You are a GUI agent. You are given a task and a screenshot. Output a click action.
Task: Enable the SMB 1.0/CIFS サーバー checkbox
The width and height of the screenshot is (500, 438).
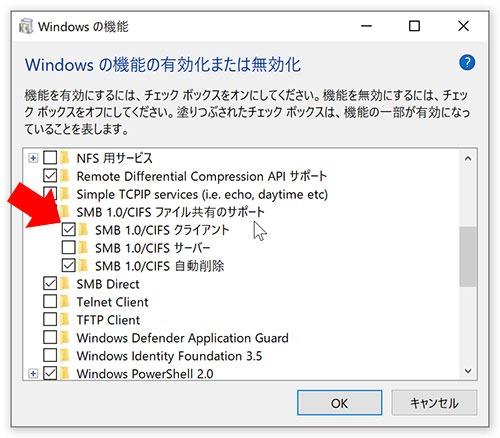tap(69, 248)
